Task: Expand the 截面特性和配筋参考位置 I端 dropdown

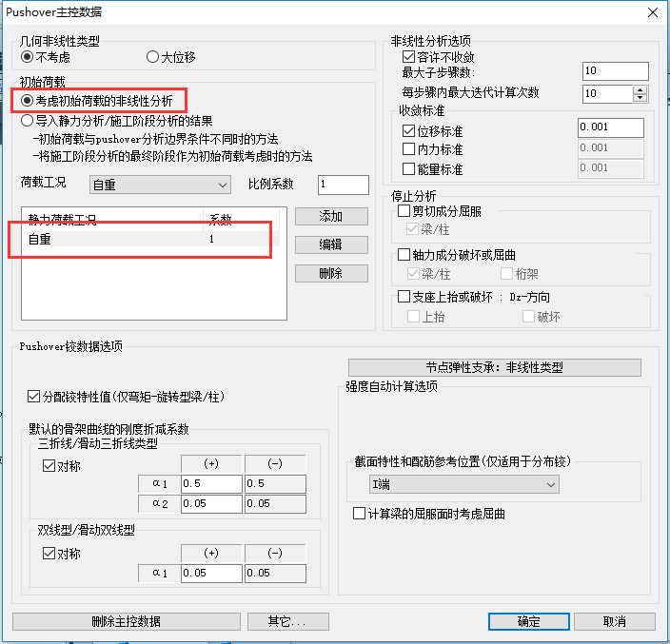Action: [463, 485]
